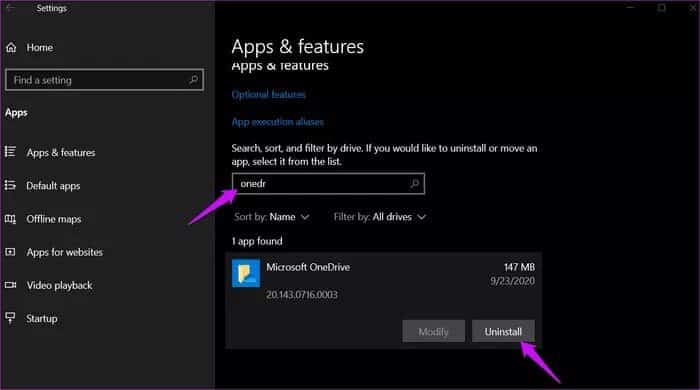Click the Microsoft OneDrive app icon
This screenshot has height=390, width=700.
coord(246,273)
